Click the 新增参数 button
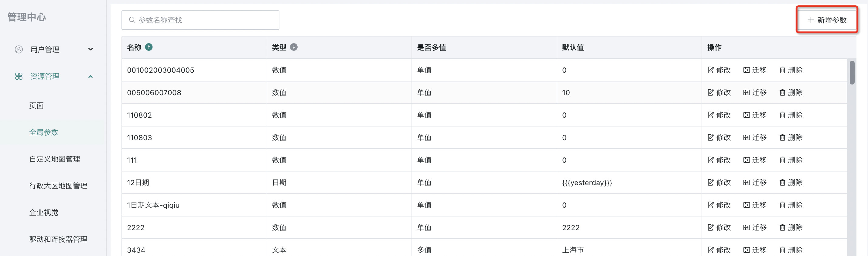Viewport: 868px width, 256px height. coord(827,20)
